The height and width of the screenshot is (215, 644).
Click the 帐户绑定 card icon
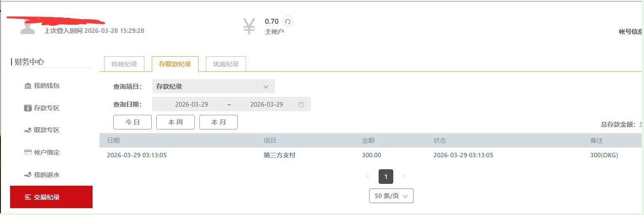click(28, 152)
